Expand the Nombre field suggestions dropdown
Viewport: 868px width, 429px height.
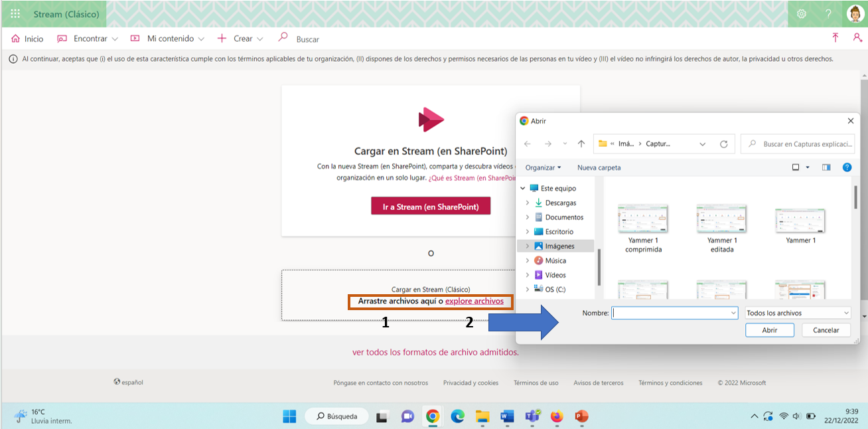(733, 313)
